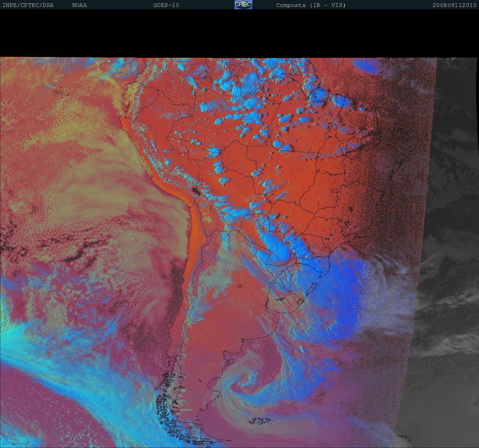Click the dark Lake Titicaca shape

click(196, 190)
